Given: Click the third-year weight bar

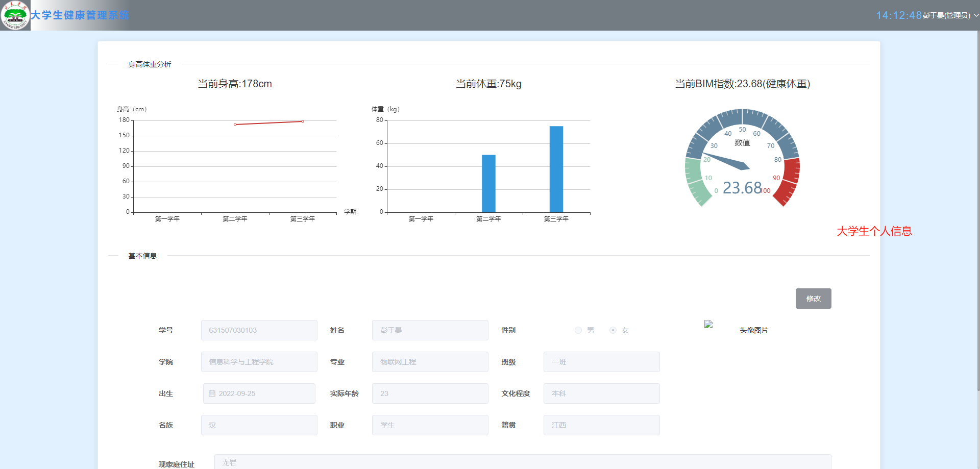Looking at the screenshot, I should pos(556,169).
